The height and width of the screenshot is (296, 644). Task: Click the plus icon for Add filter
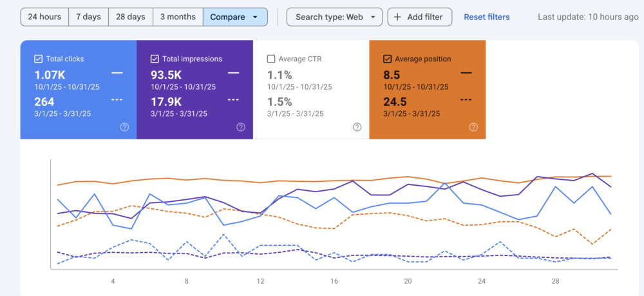pyautogui.click(x=397, y=17)
